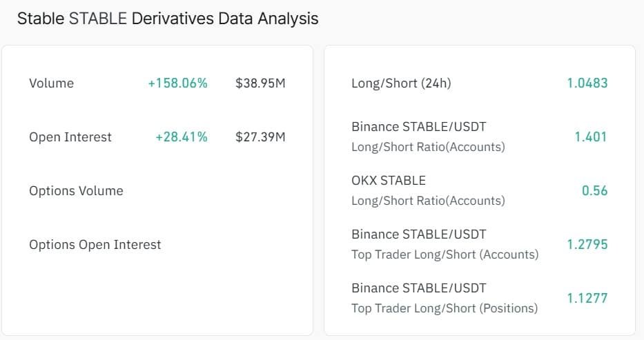This screenshot has width=644, height=340.
Task: Click the +158.06% volume change value
Action: pyautogui.click(x=178, y=83)
